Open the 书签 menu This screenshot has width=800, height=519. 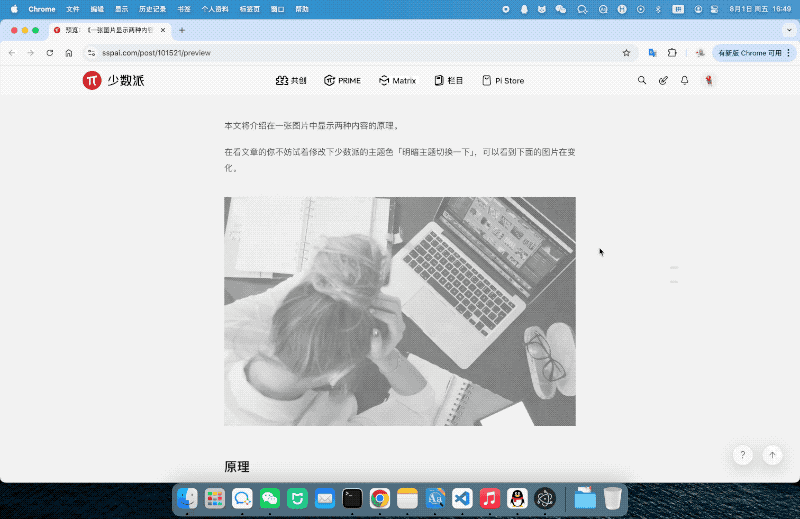pos(184,9)
